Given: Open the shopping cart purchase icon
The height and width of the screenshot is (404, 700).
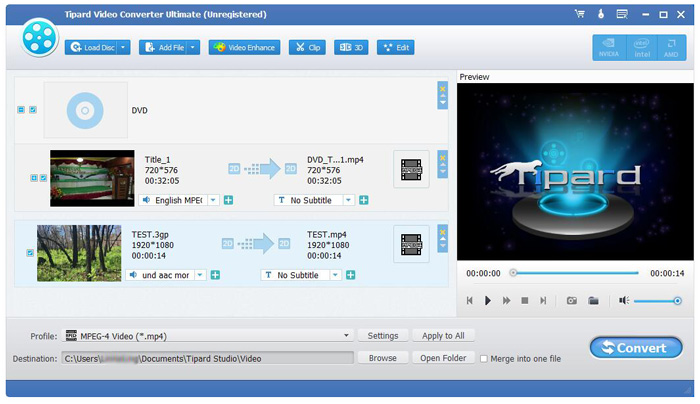Looking at the screenshot, I should click(579, 14).
